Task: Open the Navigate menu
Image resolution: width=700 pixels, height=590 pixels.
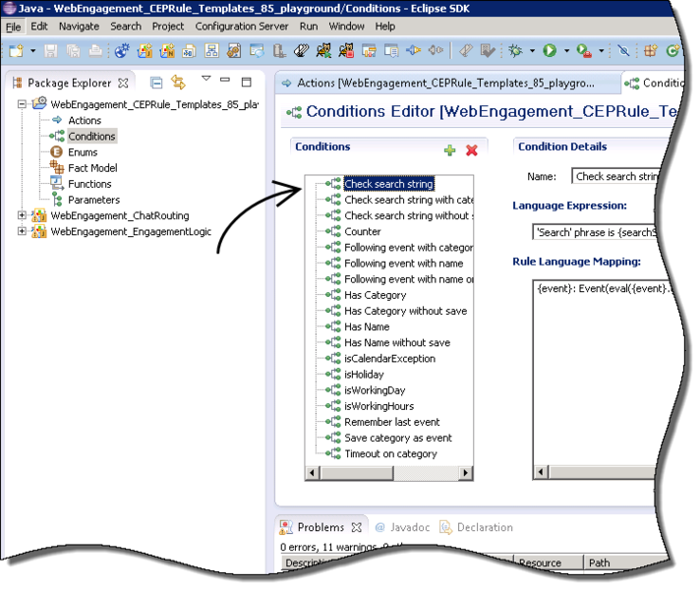Action: coord(79,27)
